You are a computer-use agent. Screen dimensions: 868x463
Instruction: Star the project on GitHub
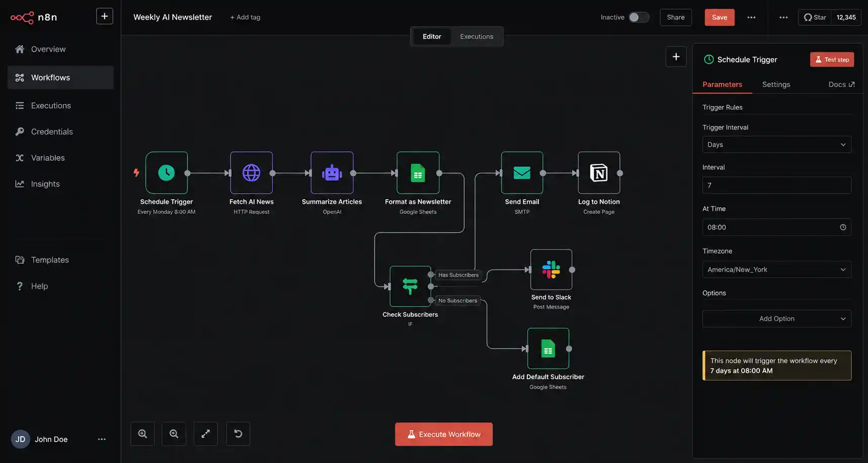[x=815, y=17]
